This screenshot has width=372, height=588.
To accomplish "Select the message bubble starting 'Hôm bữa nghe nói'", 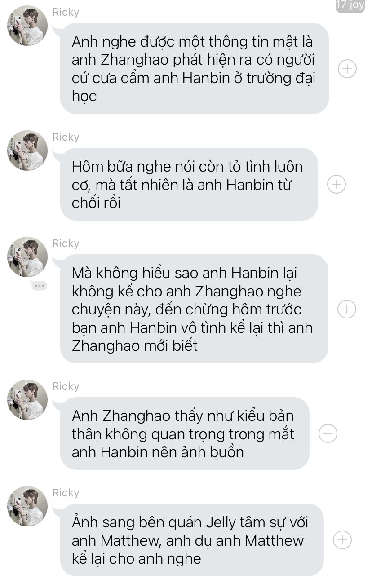I will pos(189,184).
